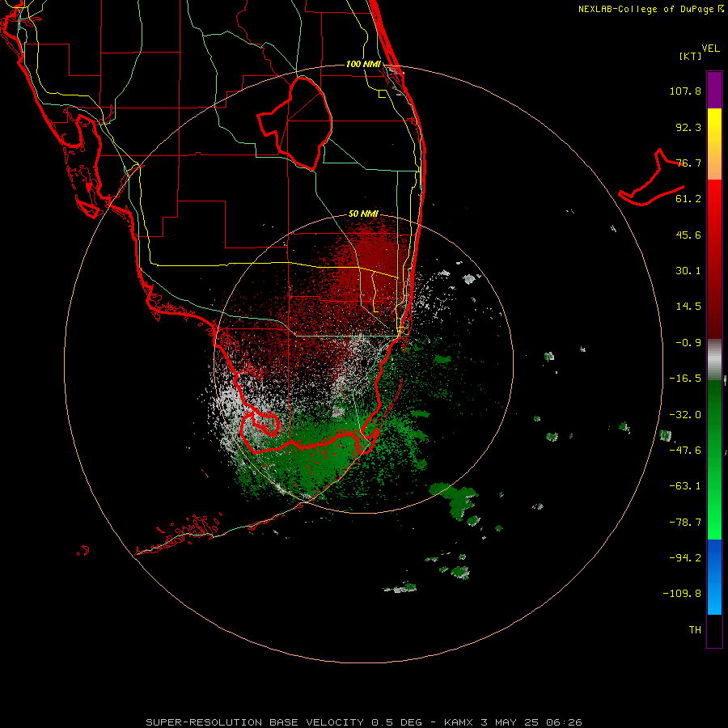Click the NEXLAB-College of DuPage label
This screenshot has height=728, width=728.
pos(646,9)
